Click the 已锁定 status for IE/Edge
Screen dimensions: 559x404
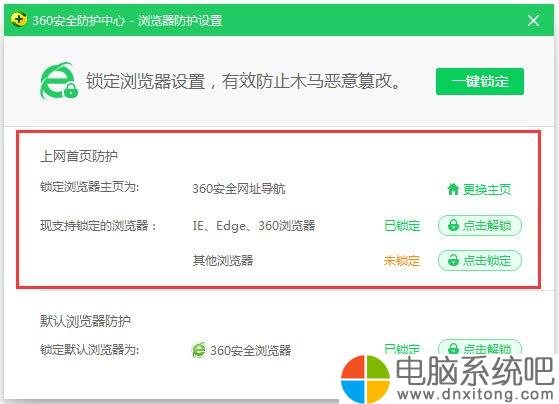[402, 226]
